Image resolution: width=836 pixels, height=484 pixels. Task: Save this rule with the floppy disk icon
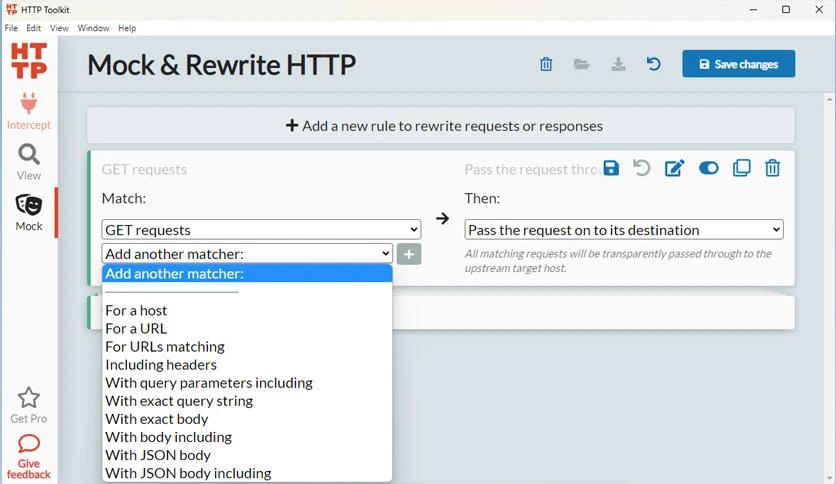pyautogui.click(x=611, y=168)
